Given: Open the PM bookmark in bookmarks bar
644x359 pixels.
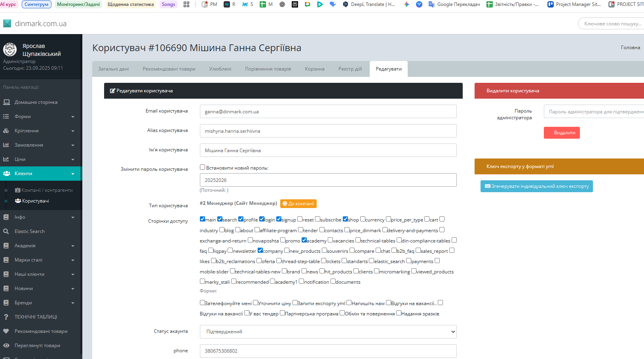Looking at the screenshot, I should point(209,4).
